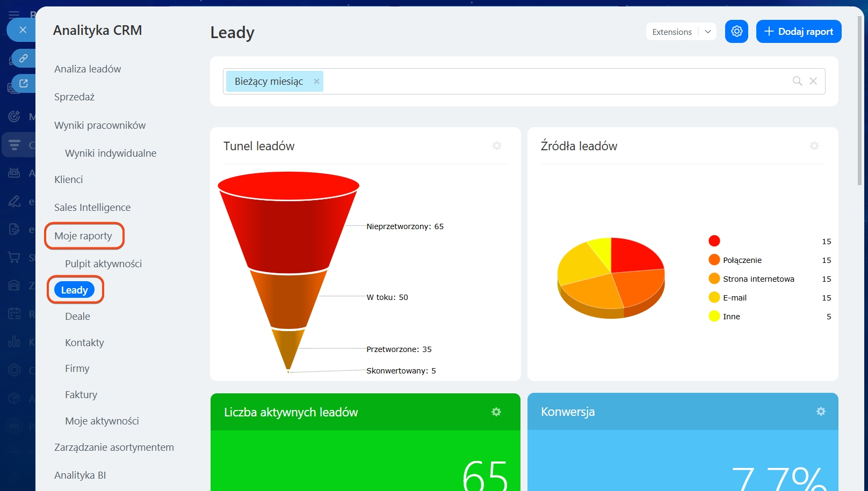Expand Wyniki pracowników menu section
This screenshot has width=868, height=491.
(x=100, y=126)
